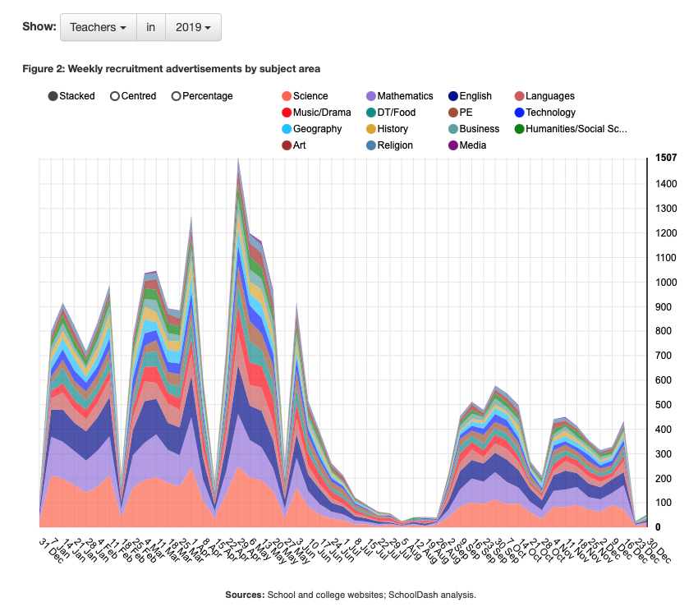
Task: Click the 1000 y-axis label
Action: [666, 283]
